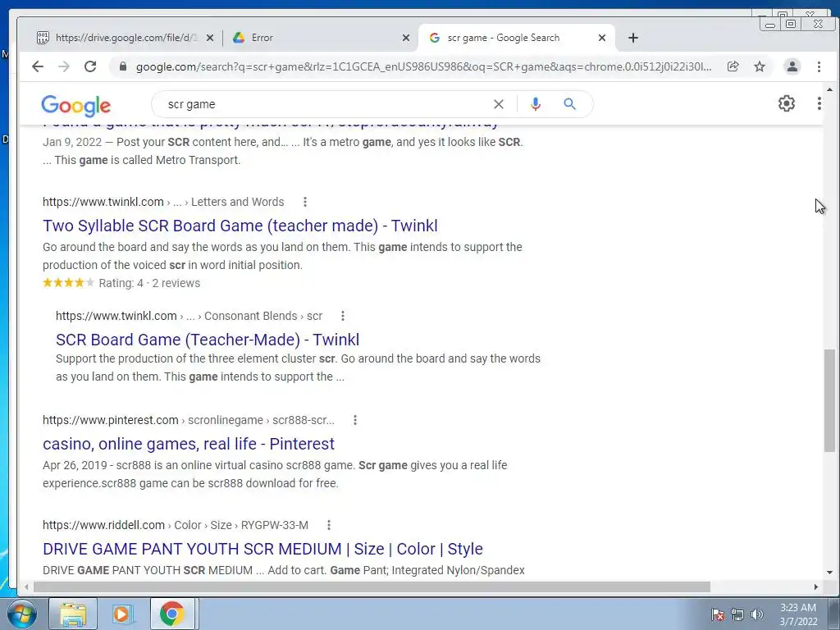840x630 pixels.
Task: Open options for the riddell.com result
Action: 329,525
